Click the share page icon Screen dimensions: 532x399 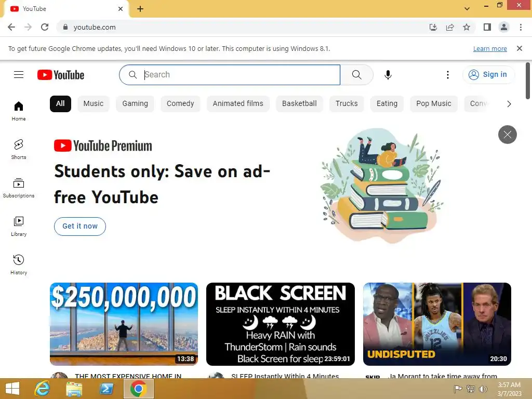pos(450,27)
